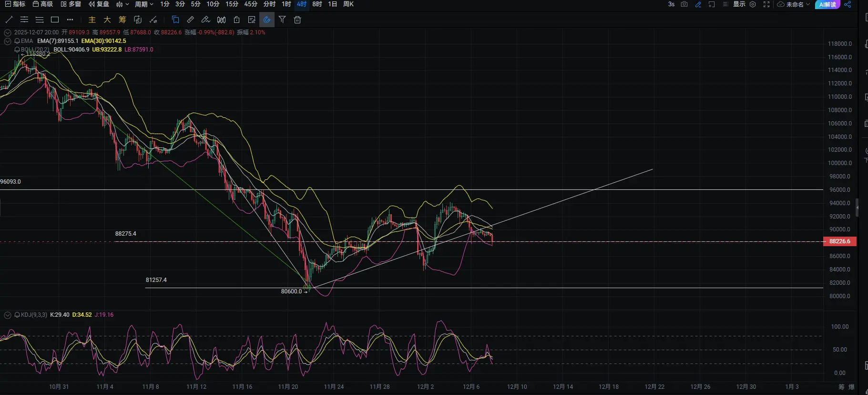The width and height of the screenshot is (868, 395).
Task: Switch to 3分 timeframe
Action: pos(180,4)
